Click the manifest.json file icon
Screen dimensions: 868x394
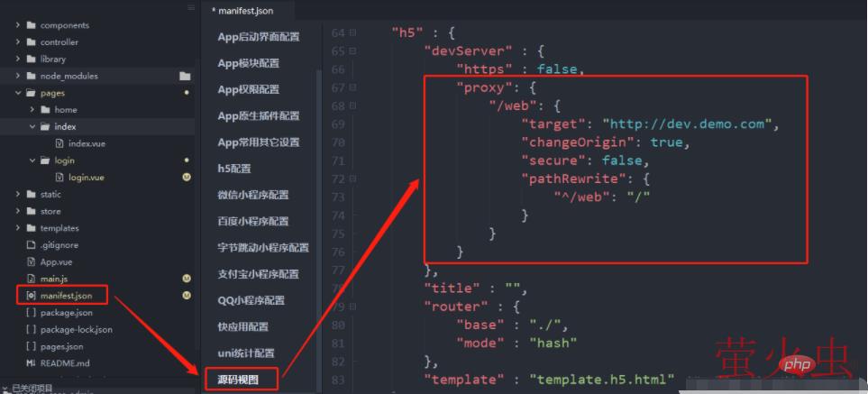[31, 296]
